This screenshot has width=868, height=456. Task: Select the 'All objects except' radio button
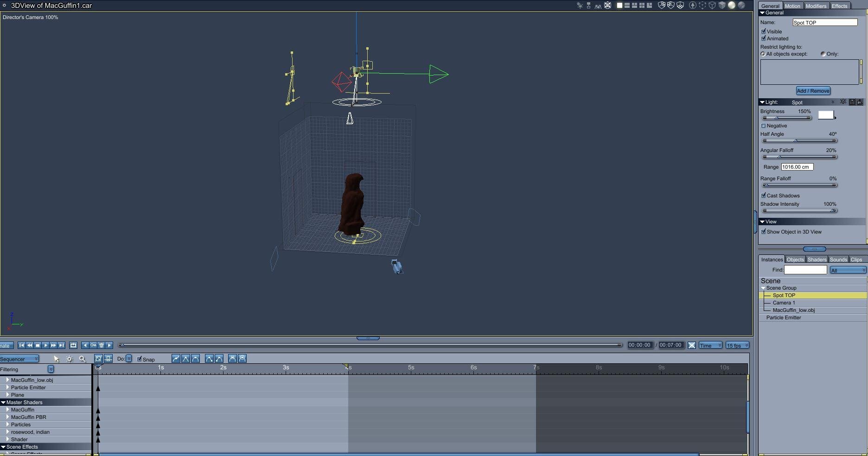(763, 54)
